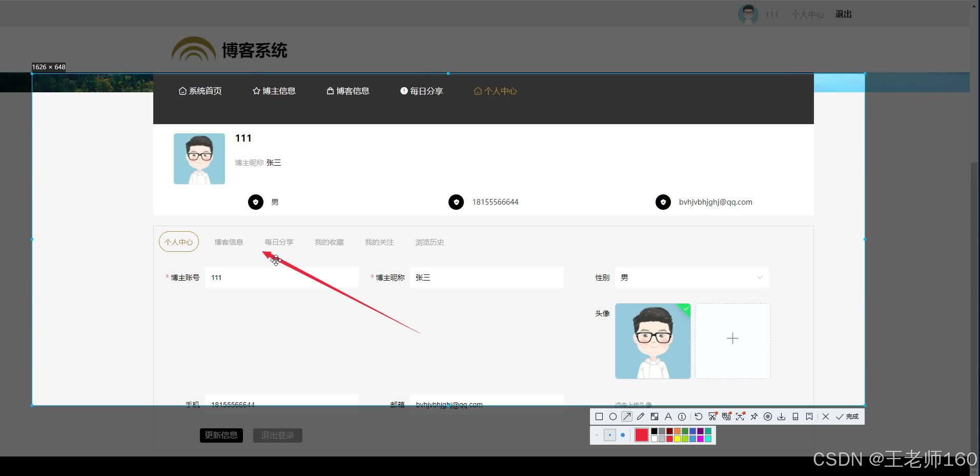
Task: Click the email text bvhjvbhjghj@qq.com in profile card
Action: pyautogui.click(x=716, y=202)
